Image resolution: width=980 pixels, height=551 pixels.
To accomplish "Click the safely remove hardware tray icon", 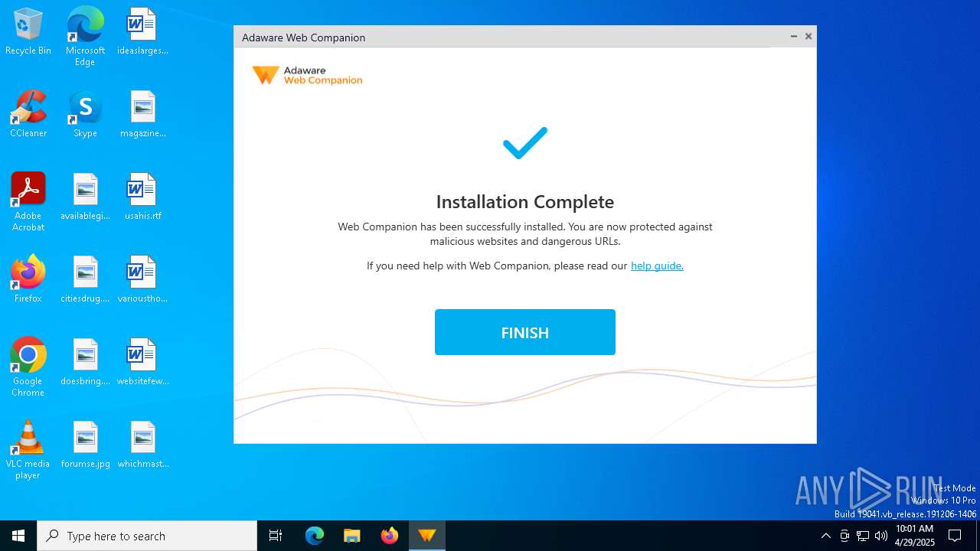I will (x=844, y=536).
